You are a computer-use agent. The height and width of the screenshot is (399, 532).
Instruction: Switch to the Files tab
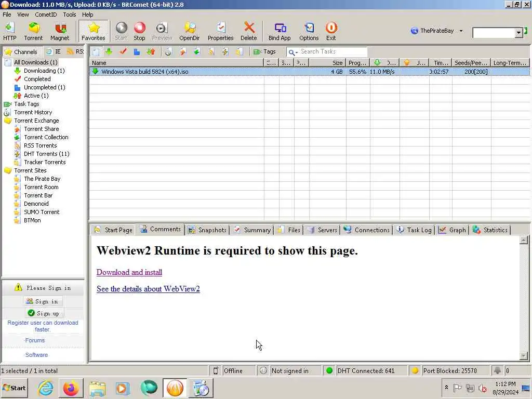(x=289, y=230)
